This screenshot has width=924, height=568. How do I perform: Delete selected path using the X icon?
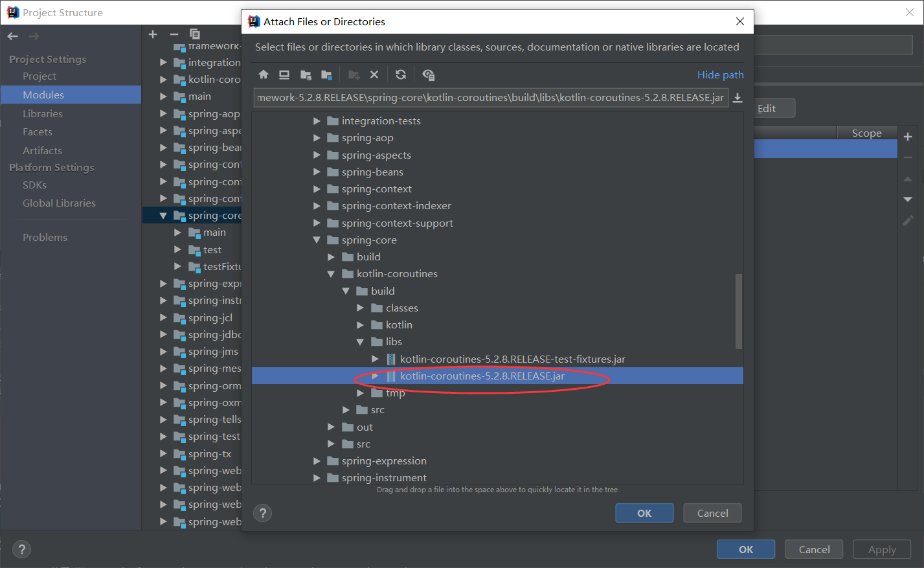(x=374, y=74)
